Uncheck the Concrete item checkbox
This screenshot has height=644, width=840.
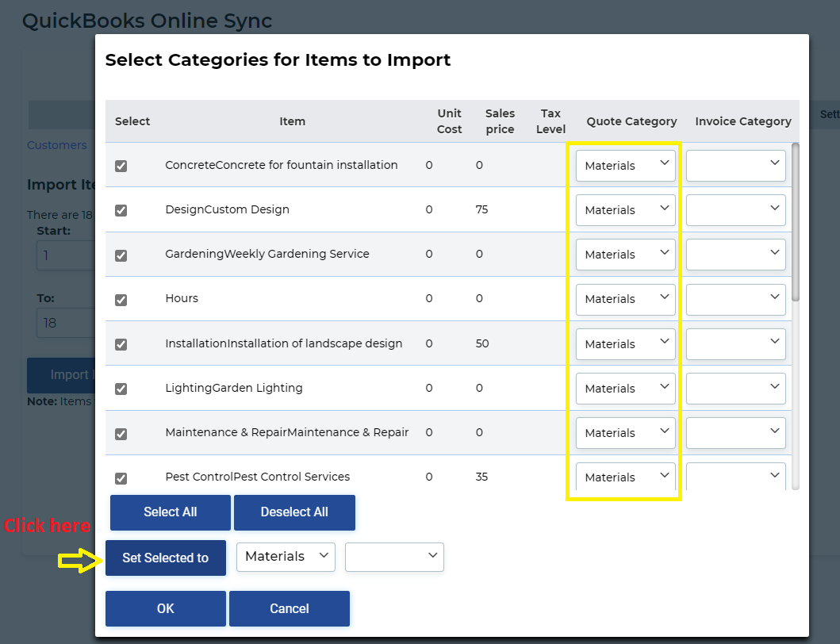(x=121, y=166)
